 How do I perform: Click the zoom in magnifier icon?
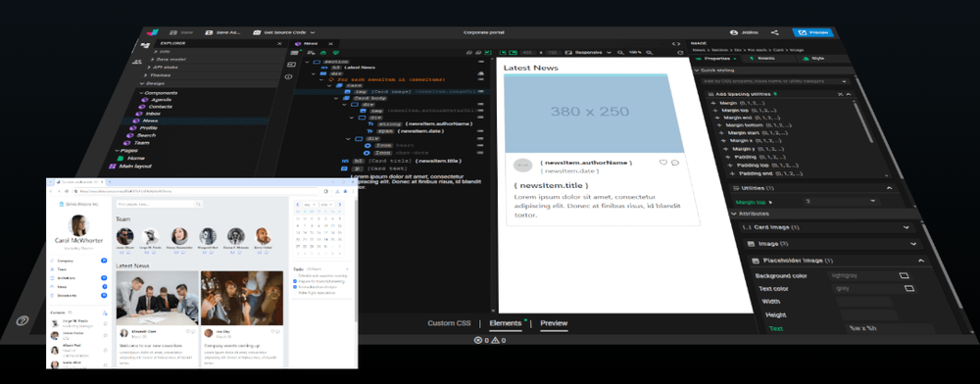tap(650, 53)
